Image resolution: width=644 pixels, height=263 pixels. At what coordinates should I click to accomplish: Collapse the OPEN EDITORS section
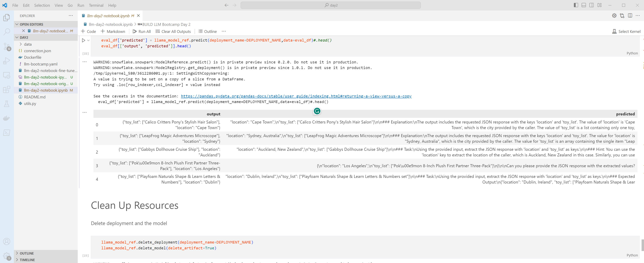[x=46, y=24]
